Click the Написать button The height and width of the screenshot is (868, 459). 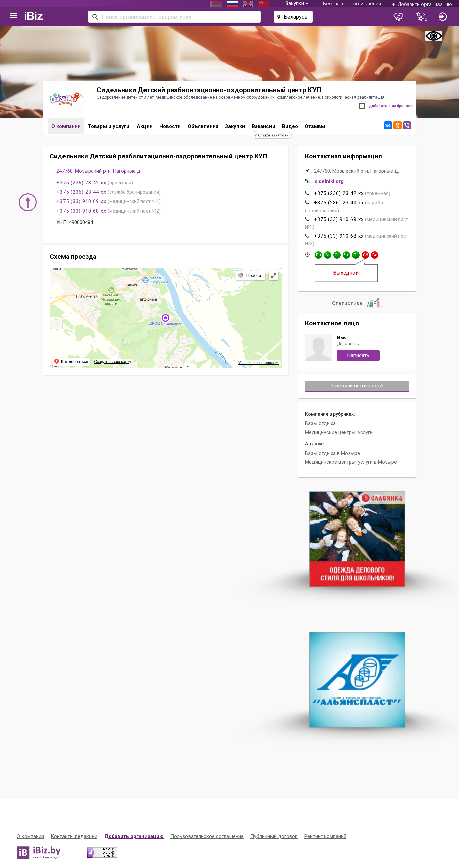[x=358, y=356]
